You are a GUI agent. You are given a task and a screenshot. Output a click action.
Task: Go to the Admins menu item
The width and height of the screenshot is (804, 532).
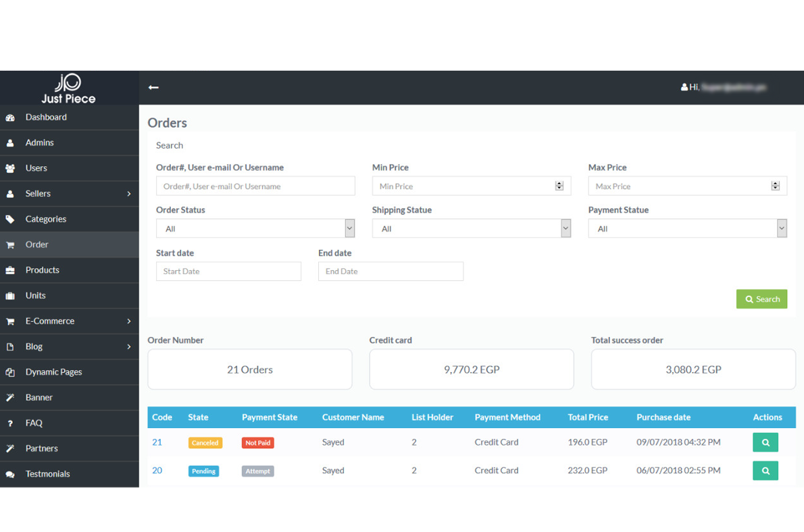click(39, 142)
